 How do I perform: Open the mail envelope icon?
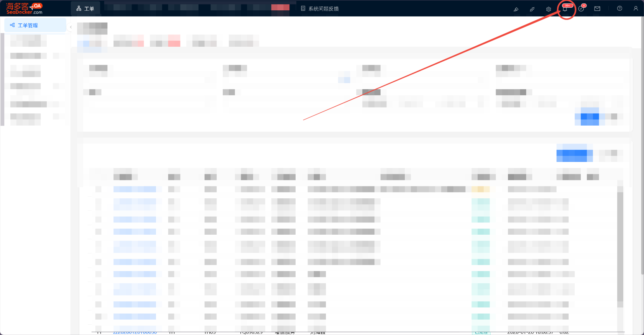click(597, 9)
